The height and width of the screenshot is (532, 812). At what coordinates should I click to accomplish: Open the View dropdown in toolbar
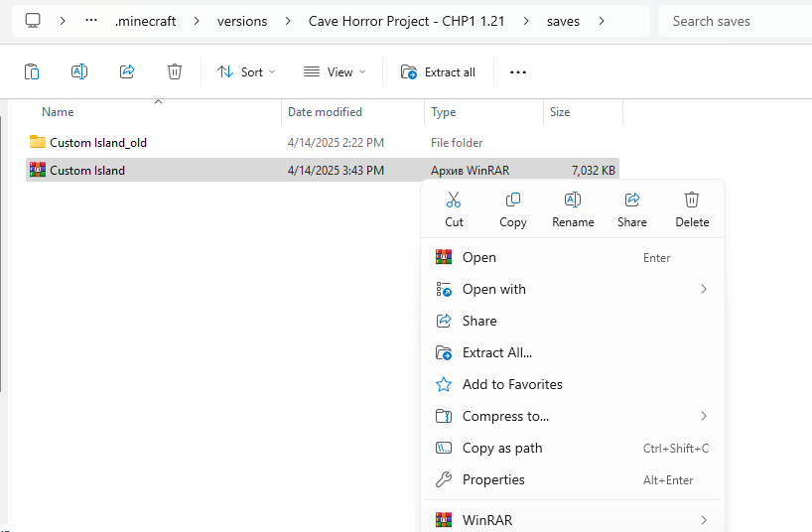tap(335, 71)
